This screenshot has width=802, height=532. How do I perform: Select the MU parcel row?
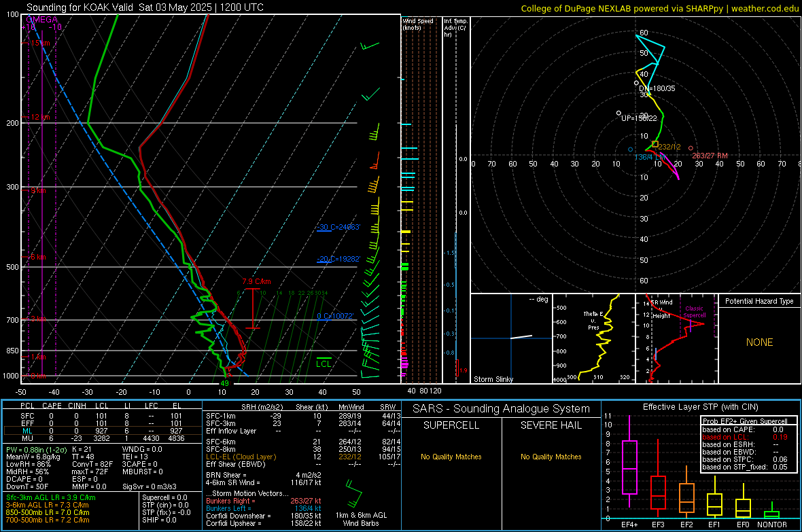tap(101, 438)
